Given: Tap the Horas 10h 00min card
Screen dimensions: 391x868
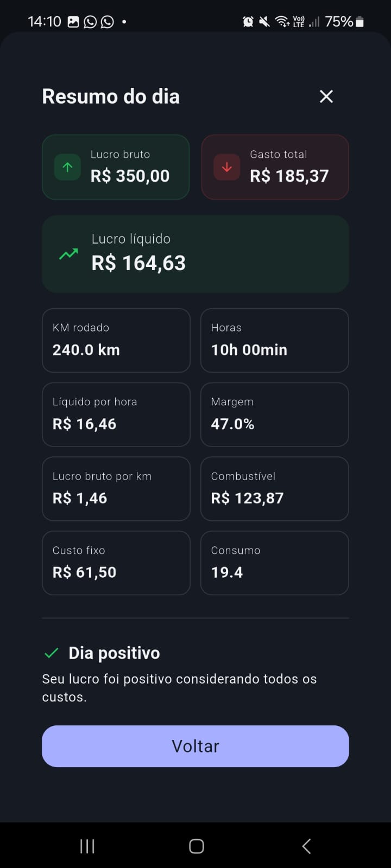Looking at the screenshot, I should 274,340.
